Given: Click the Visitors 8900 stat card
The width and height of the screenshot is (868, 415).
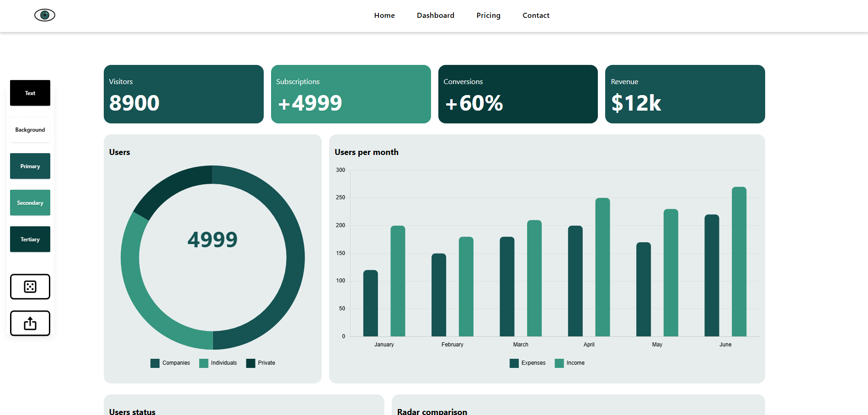Looking at the screenshot, I should (x=184, y=94).
